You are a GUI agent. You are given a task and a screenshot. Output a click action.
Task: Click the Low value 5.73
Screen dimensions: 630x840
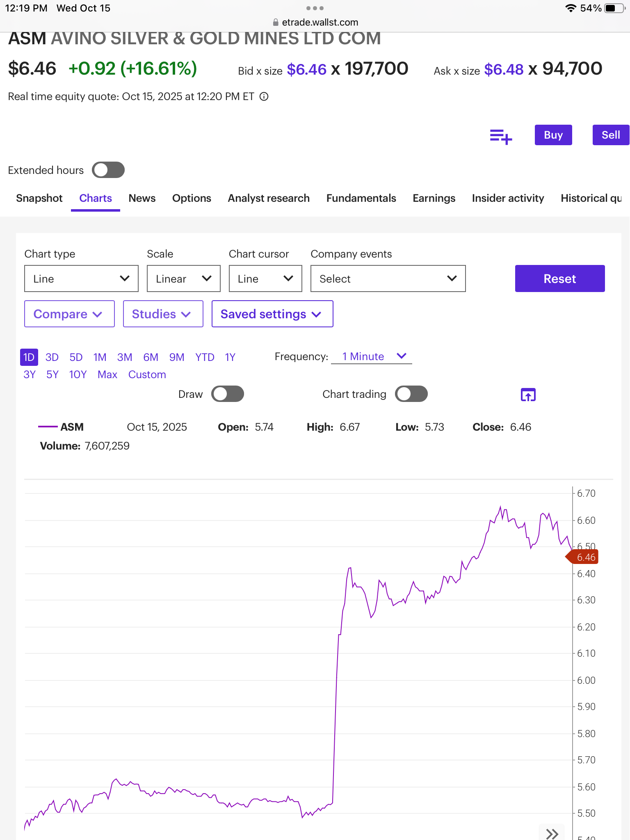coord(434,427)
